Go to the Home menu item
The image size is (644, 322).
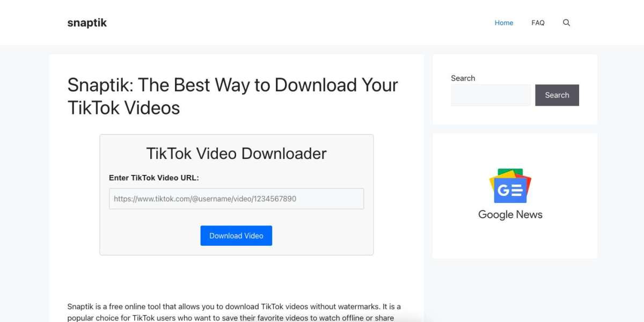point(504,23)
